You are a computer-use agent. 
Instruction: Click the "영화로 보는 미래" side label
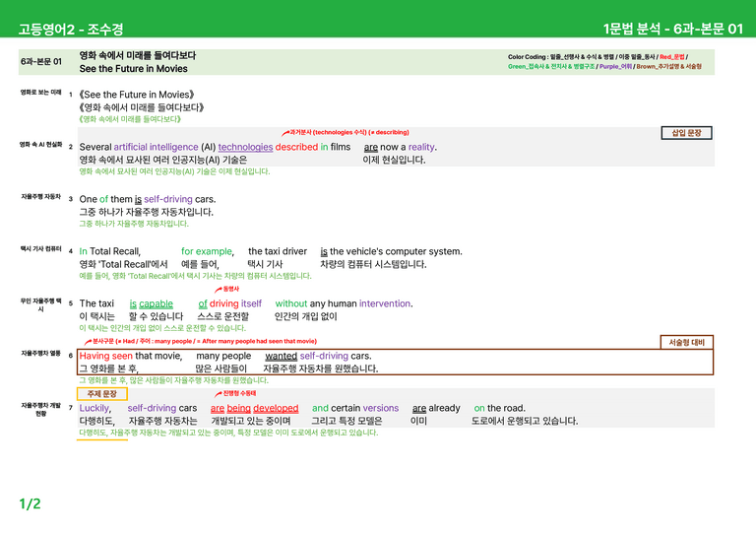pos(40,93)
